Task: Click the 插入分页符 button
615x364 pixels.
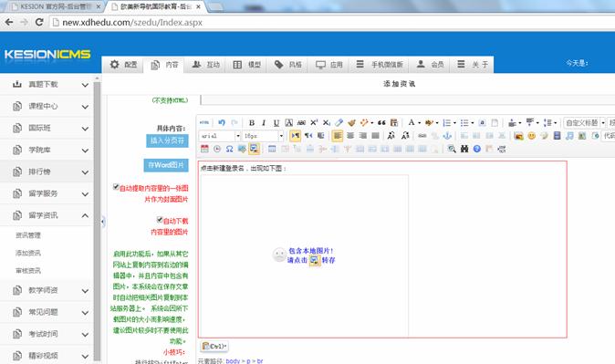Action: pos(167,140)
